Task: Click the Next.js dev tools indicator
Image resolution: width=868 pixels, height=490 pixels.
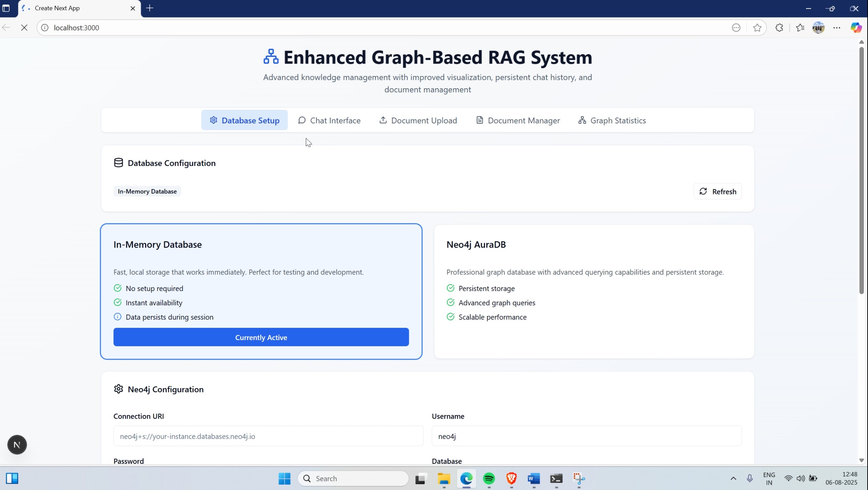Action: (x=17, y=445)
